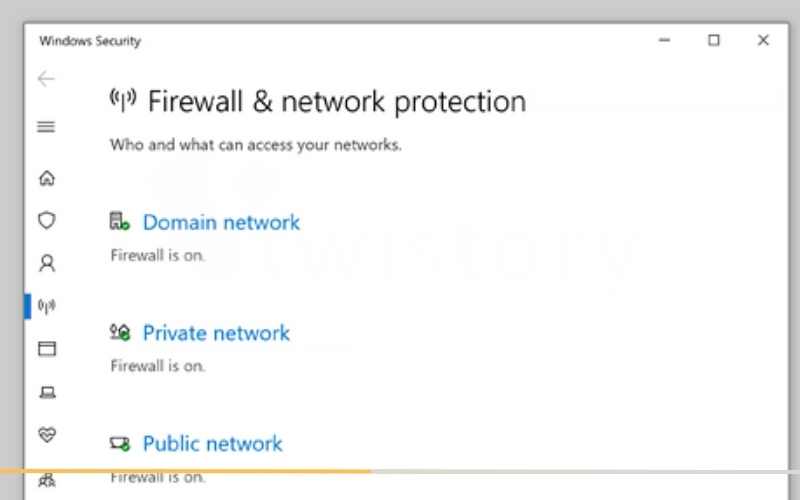Click the Firewall & network protection heading
This screenshot has height=500, width=800.
click(x=337, y=101)
